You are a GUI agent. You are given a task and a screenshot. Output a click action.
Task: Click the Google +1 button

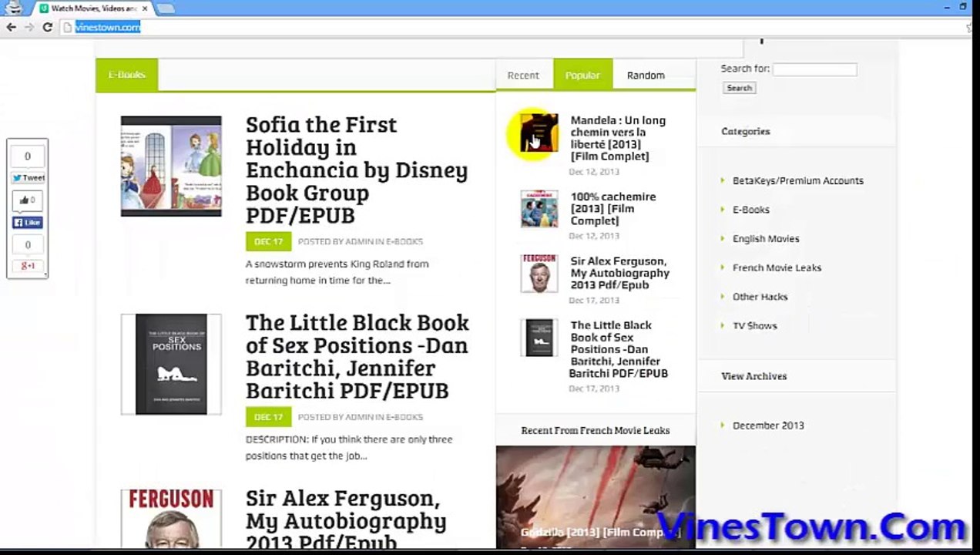click(x=28, y=266)
